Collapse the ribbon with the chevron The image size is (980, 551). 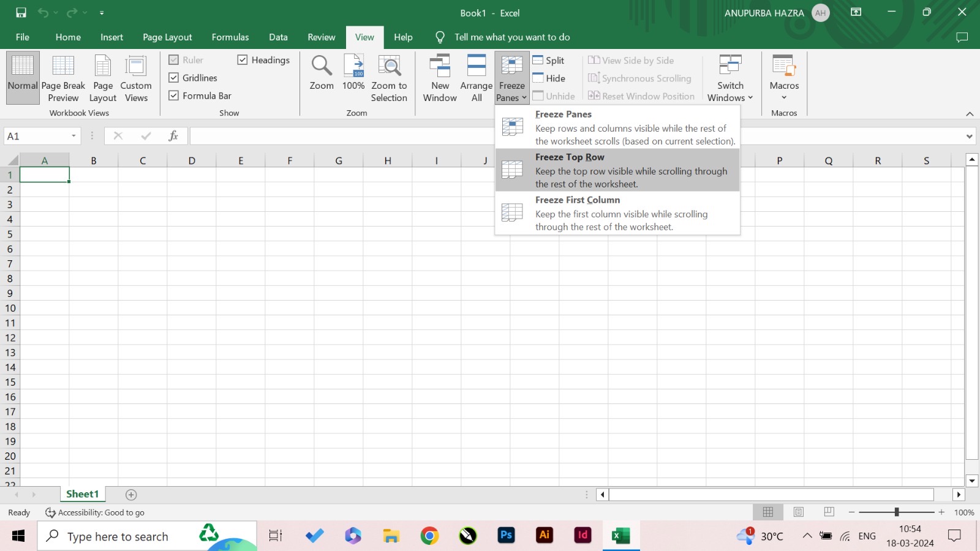[971, 113]
